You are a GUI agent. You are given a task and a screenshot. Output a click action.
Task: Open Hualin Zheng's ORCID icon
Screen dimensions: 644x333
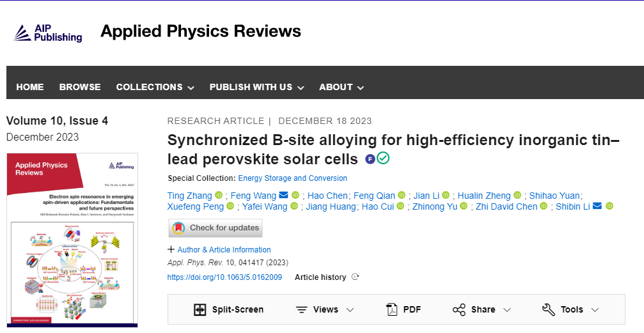click(x=517, y=196)
